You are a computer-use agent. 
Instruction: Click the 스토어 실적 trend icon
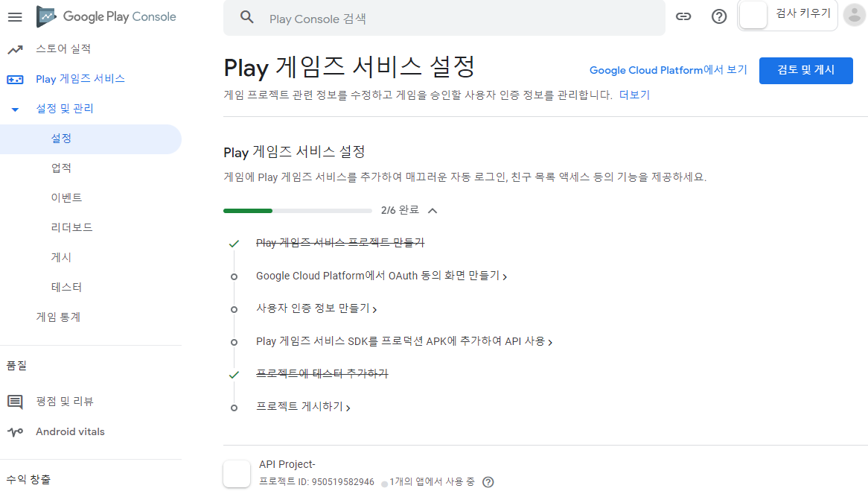[15, 49]
